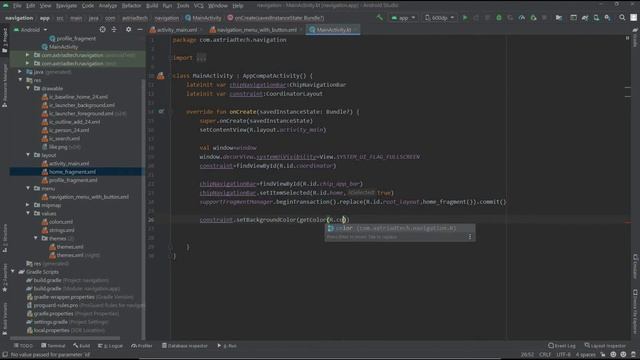This screenshot has width=640, height=360.
Task: Switch to the activity_main.xml editor tab
Action: click(176, 30)
